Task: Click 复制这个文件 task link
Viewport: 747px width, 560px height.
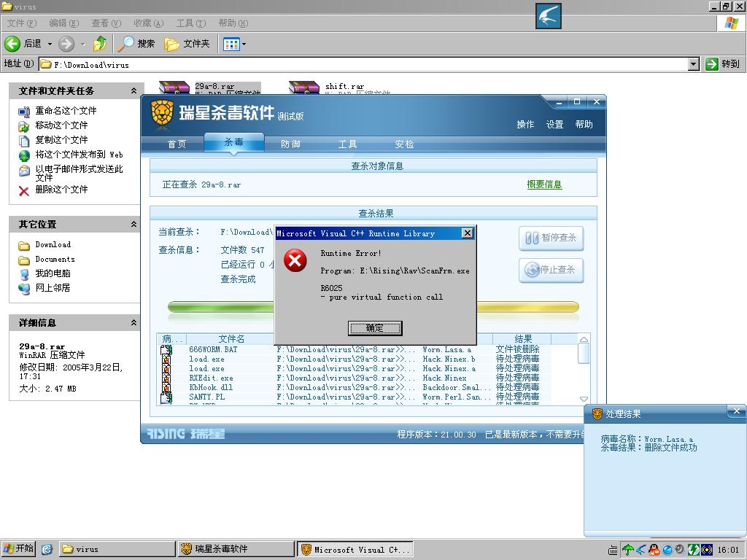Action: (61, 139)
